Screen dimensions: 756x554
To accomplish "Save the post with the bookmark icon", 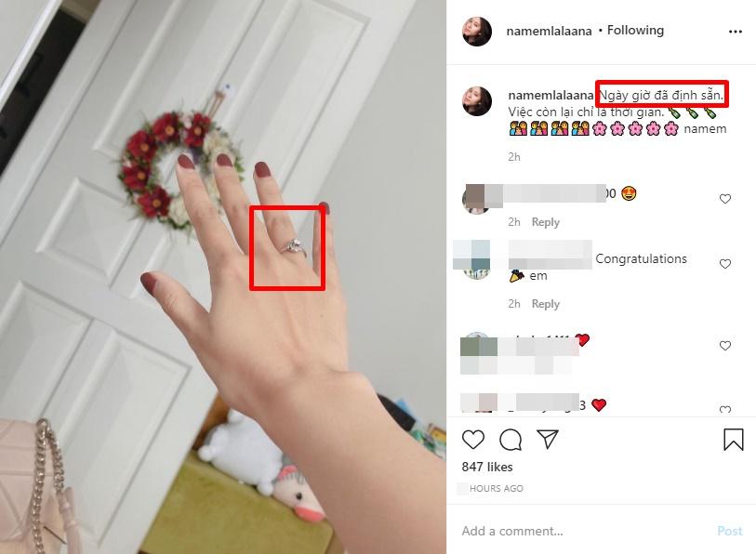I will [x=734, y=440].
